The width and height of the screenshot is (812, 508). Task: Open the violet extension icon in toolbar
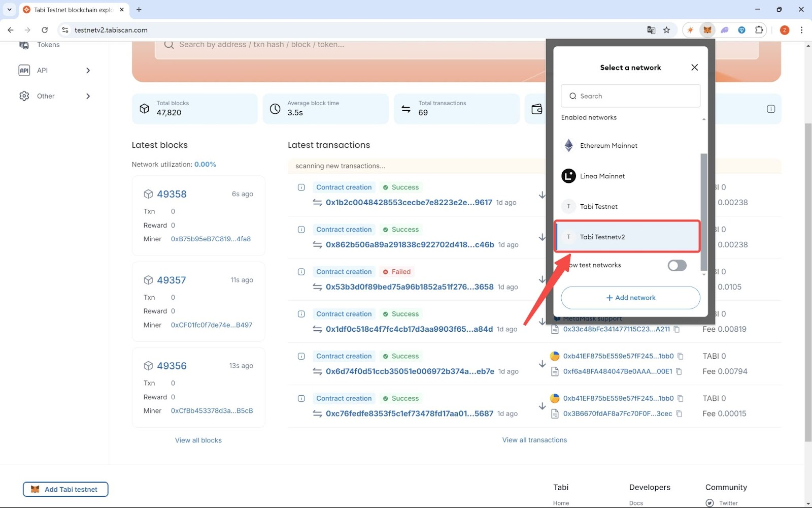pos(725,30)
